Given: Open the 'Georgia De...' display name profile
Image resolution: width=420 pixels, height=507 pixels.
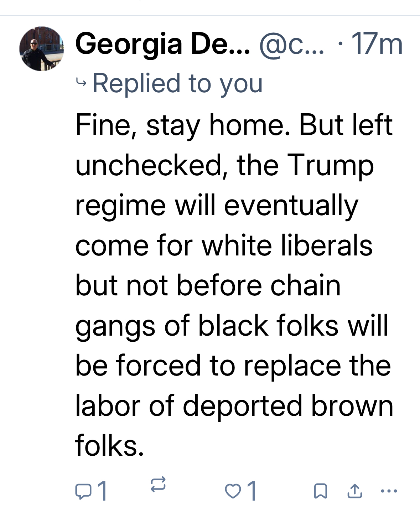Looking at the screenshot, I should pyautogui.click(x=162, y=44).
